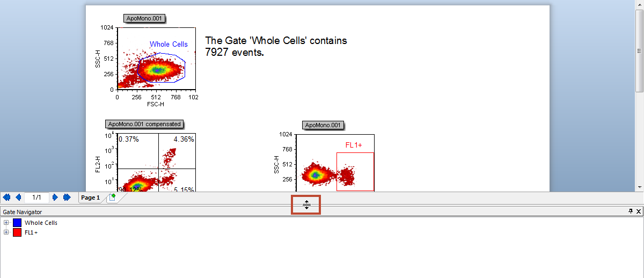644x278 pixels.
Task: Go to the first page using double-left arrow
Action: (x=6, y=197)
